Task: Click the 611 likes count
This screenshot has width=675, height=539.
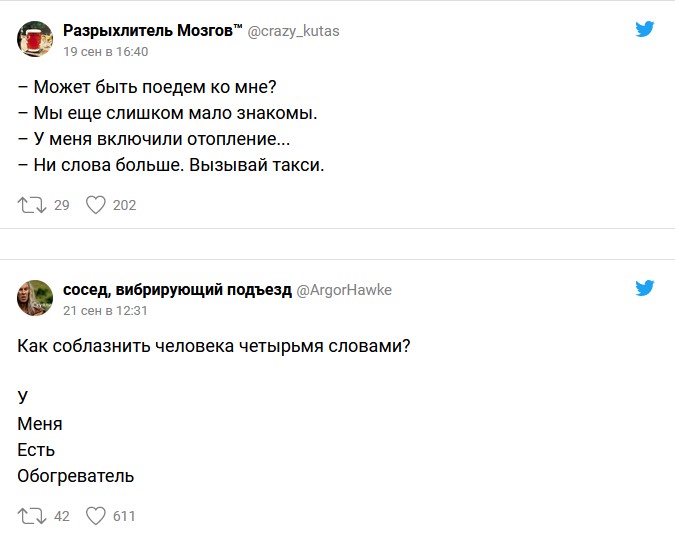Action: point(124,517)
